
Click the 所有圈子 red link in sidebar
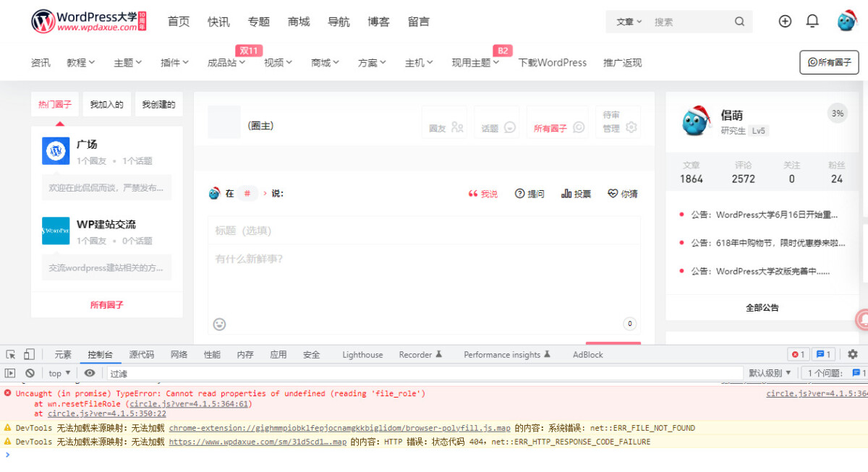click(106, 305)
